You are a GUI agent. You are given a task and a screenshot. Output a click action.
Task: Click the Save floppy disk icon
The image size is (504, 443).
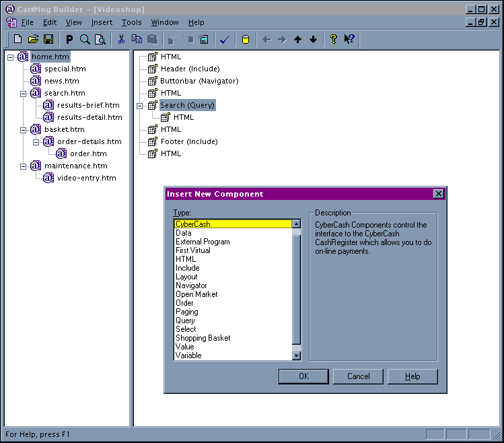(48, 40)
